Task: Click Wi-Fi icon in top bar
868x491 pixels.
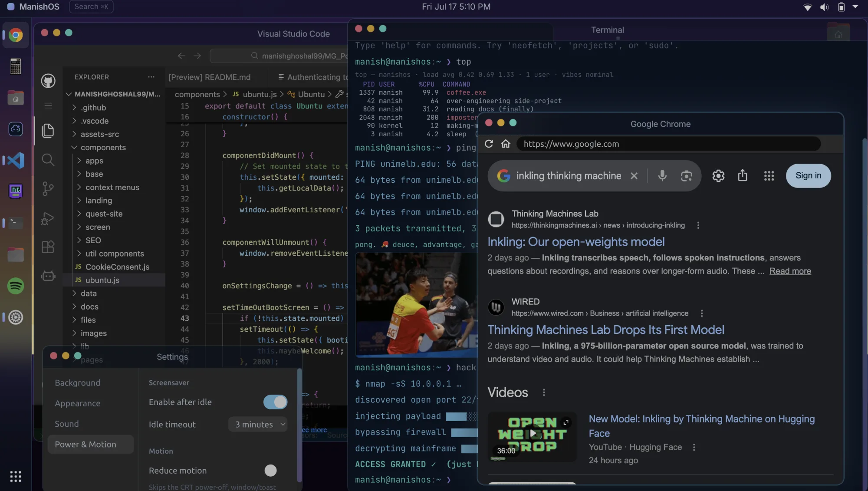Action: coord(807,7)
